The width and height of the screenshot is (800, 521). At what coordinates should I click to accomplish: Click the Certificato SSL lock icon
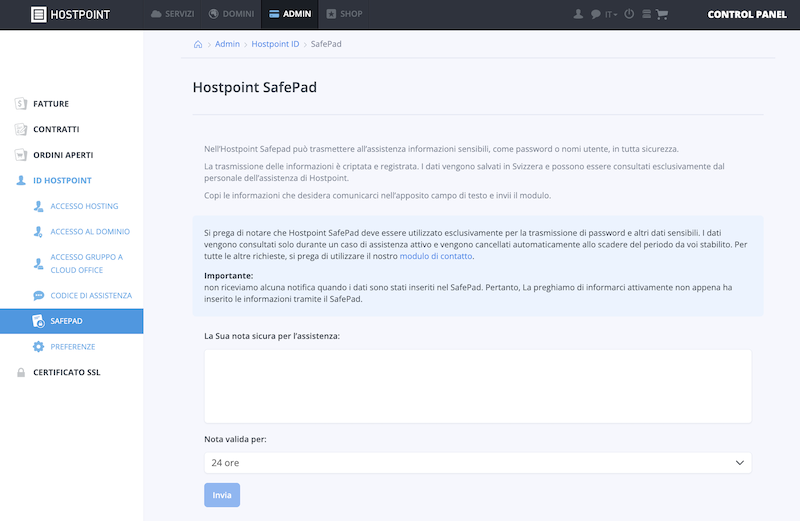(21, 372)
